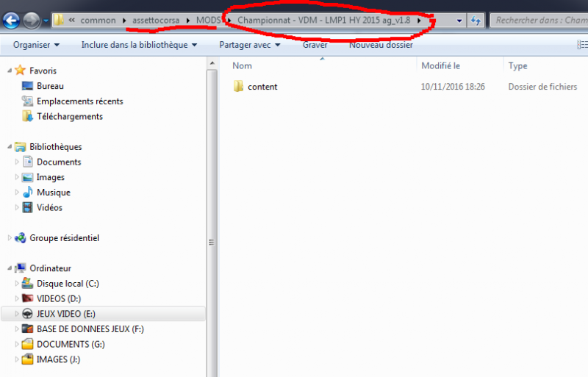Click the Vidéos film icon
Screen dimensions: 588x377
click(x=27, y=207)
